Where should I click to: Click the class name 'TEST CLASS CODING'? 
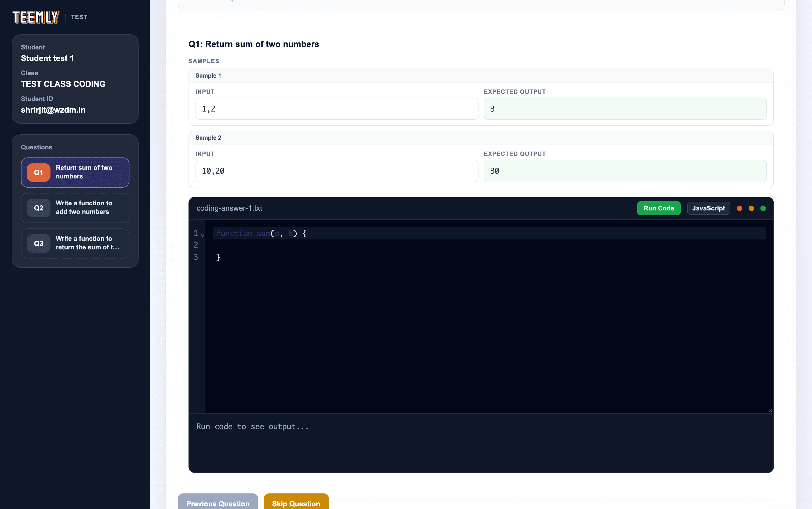coord(63,84)
